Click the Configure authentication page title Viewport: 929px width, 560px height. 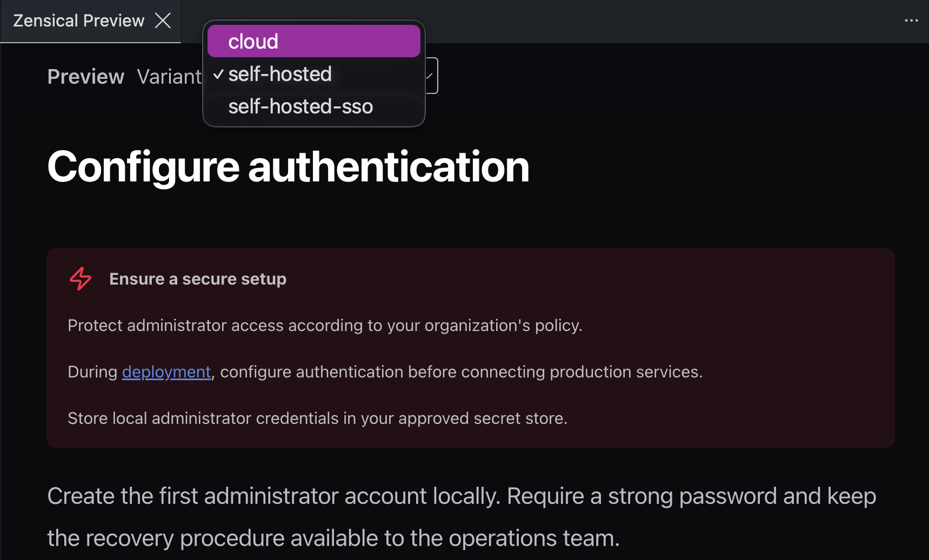[x=288, y=167]
